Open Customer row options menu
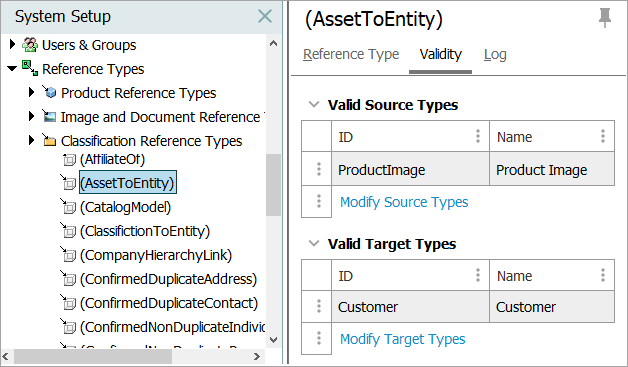628x367 pixels. [319, 306]
